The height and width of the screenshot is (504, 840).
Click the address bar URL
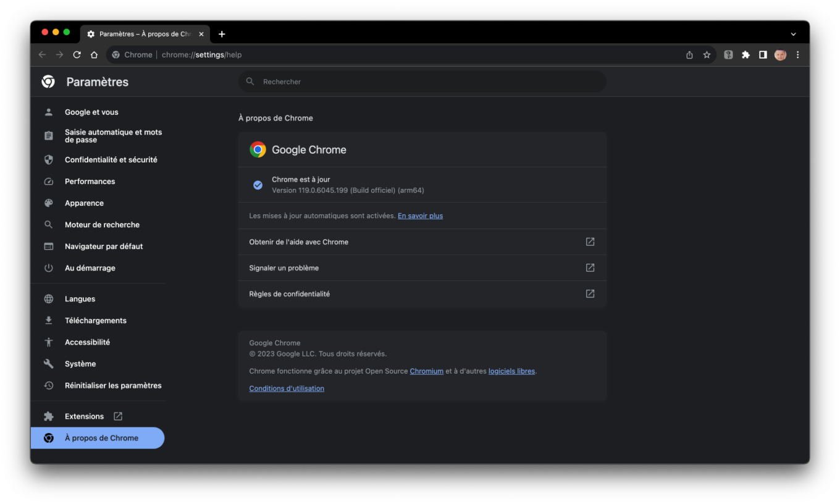tap(201, 55)
